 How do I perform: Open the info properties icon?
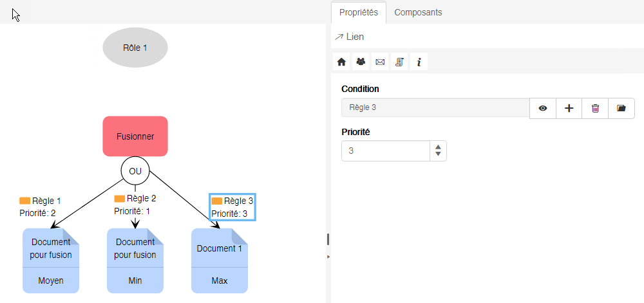coord(419,62)
